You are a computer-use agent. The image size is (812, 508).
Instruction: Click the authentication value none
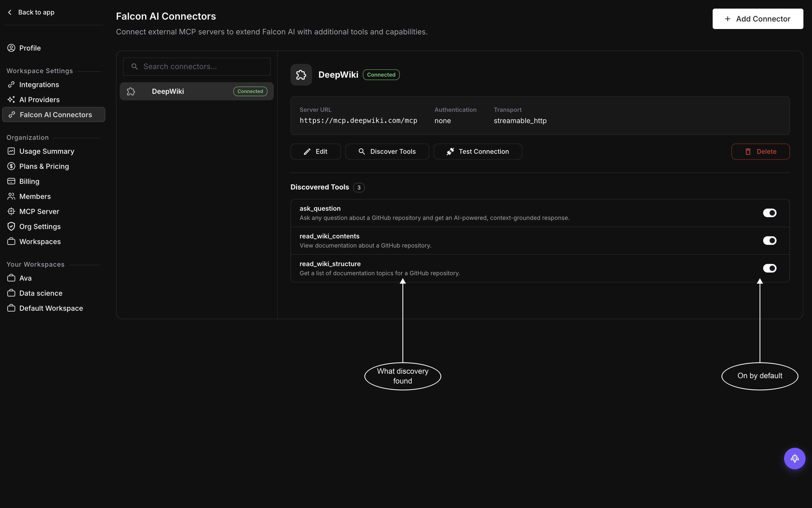(443, 121)
